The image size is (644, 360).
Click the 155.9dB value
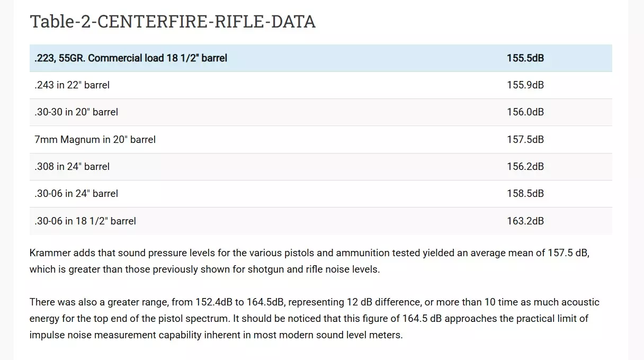click(x=525, y=85)
